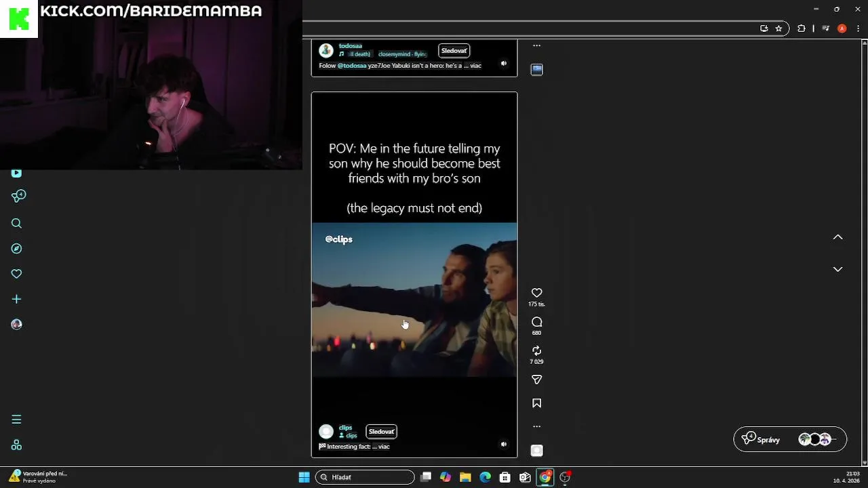Click the todosaa profile avatar
This screenshot has height=488, width=868.
click(x=326, y=50)
